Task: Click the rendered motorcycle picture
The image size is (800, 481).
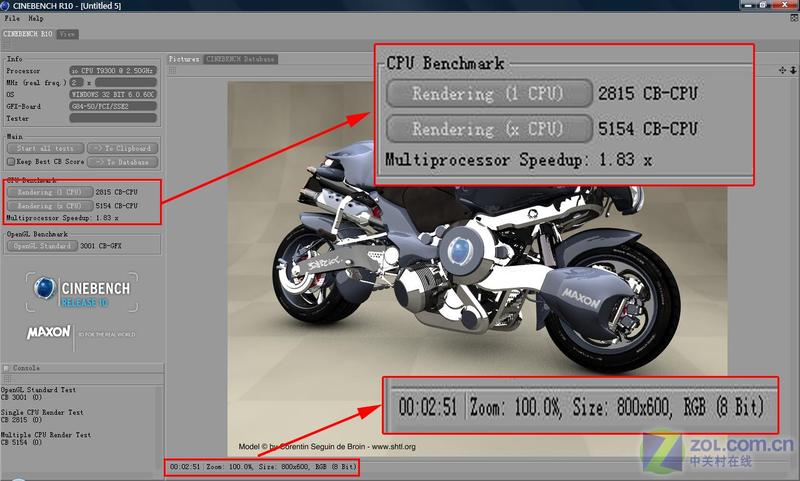Action: click(x=477, y=269)
